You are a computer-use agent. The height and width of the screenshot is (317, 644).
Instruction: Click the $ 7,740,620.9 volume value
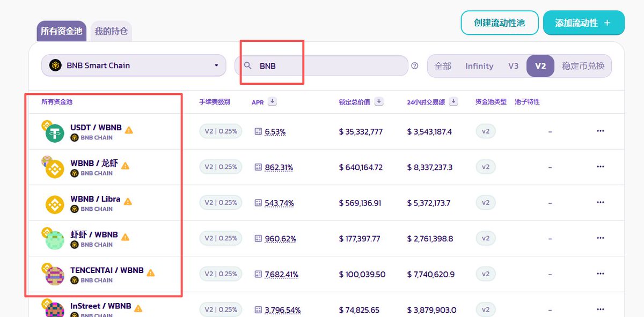pos(431,274)
